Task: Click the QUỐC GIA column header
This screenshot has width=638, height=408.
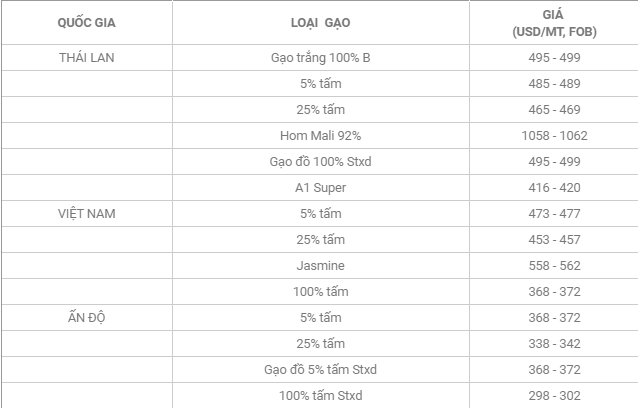Action: pos(86,21)
